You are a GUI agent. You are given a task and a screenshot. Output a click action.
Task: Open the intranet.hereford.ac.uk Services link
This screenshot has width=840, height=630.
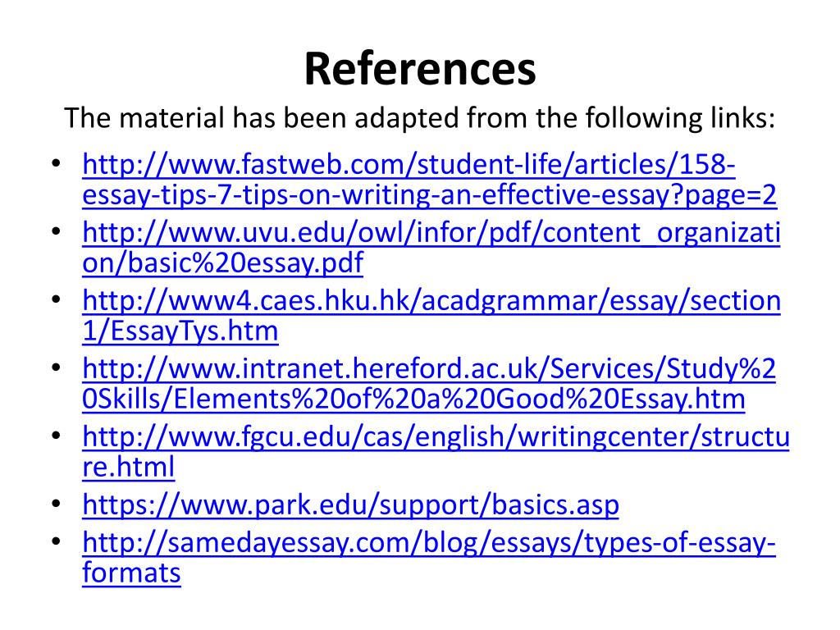429,369
